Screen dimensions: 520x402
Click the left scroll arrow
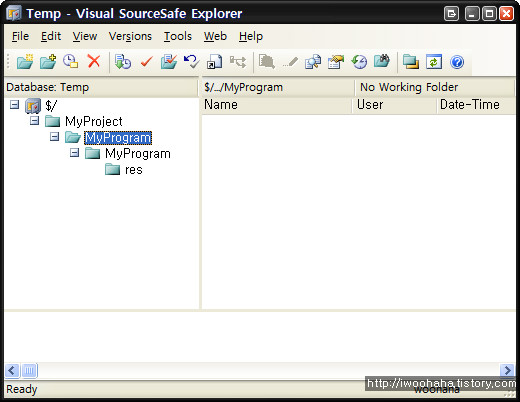click(12, 370)
